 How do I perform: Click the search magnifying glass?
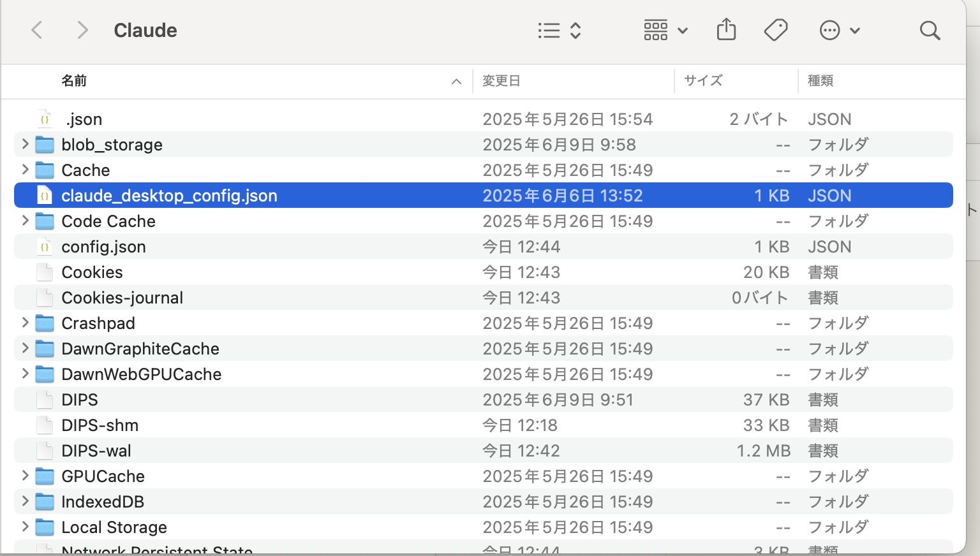(930, 30)
